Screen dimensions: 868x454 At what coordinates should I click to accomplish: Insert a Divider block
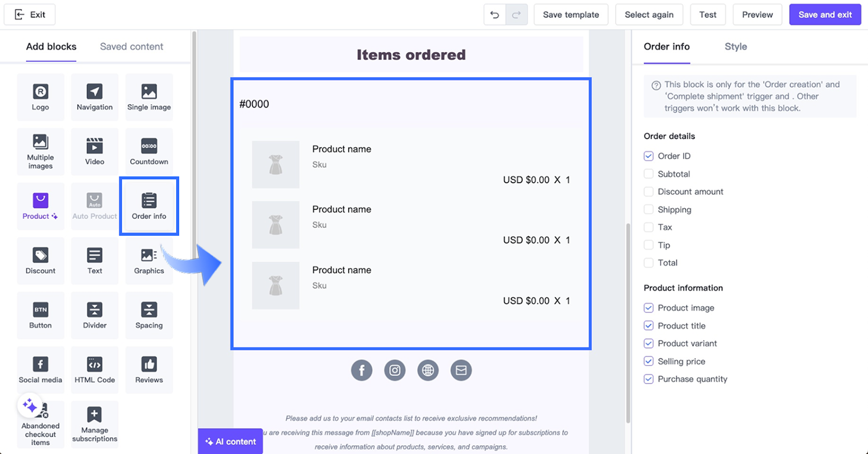click(x=94, y=315)
